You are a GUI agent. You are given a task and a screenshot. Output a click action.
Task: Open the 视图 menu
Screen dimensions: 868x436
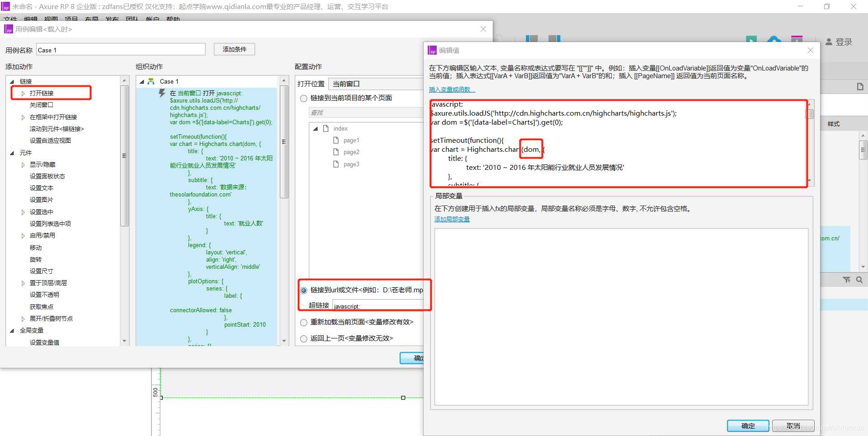pyautogui.click(x=51, y=19)
